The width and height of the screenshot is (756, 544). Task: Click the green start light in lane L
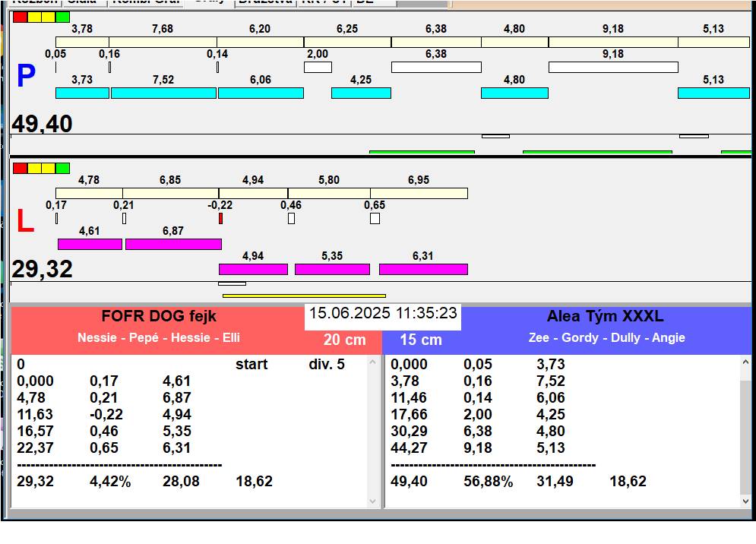point(62,168)
